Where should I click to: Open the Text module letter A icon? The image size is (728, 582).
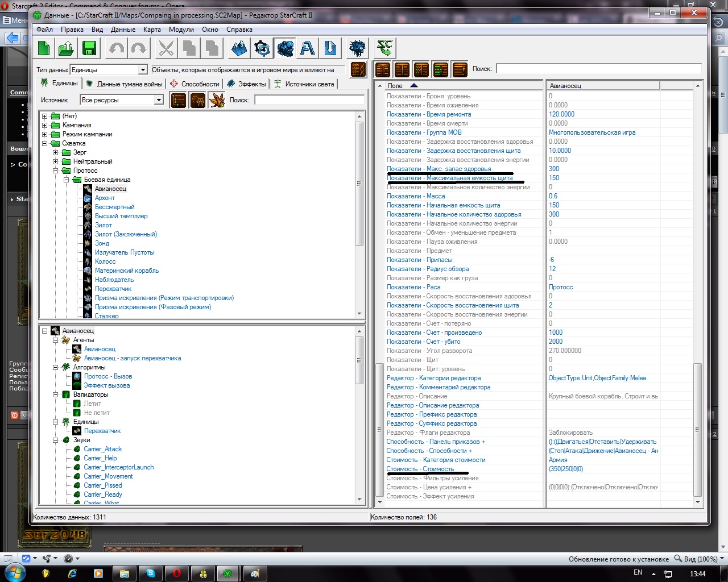[308, 48]
